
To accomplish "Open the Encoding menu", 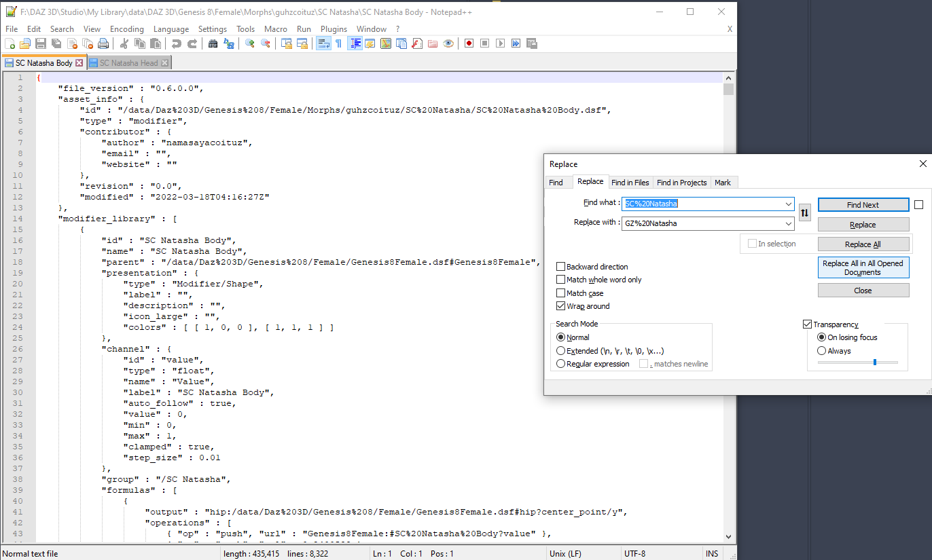I will (x=127, y=29).
